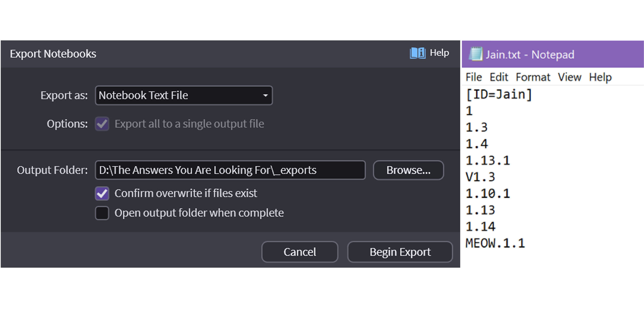This screenshot has height=322, width=644.
Task: Open Notepad's Edit menu
Action: pos(499,77)
